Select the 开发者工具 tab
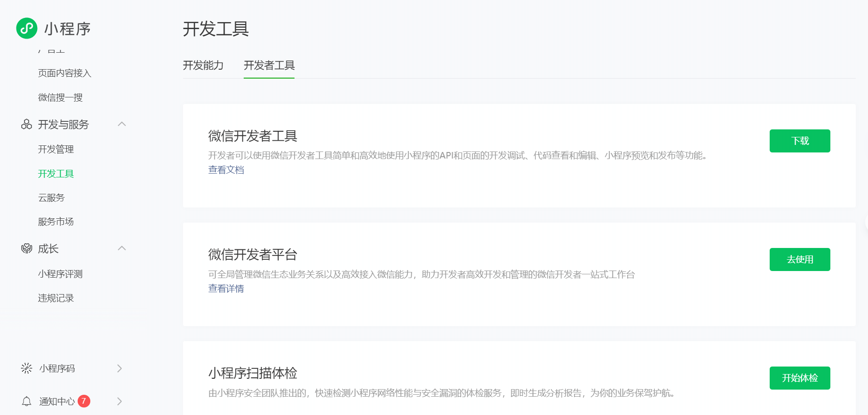 (x=269, y=65)
